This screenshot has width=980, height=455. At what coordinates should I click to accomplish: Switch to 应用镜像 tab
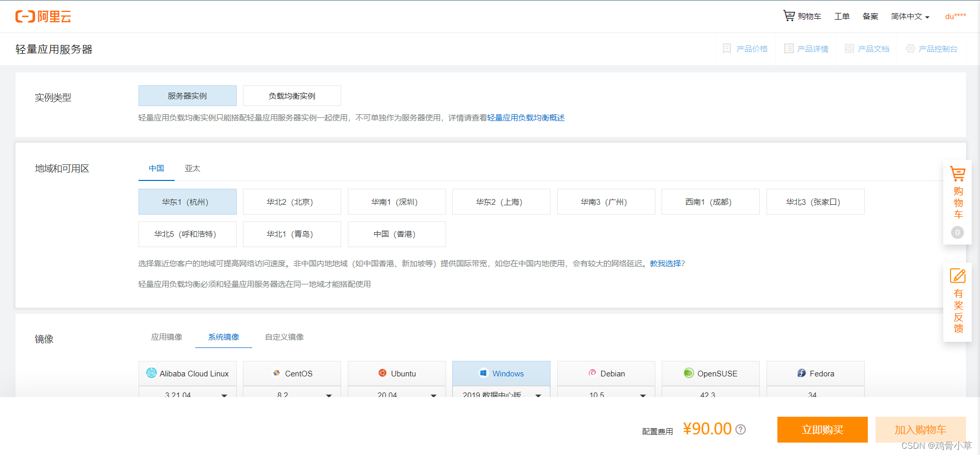pyautogui.click(x=166, y=337)
